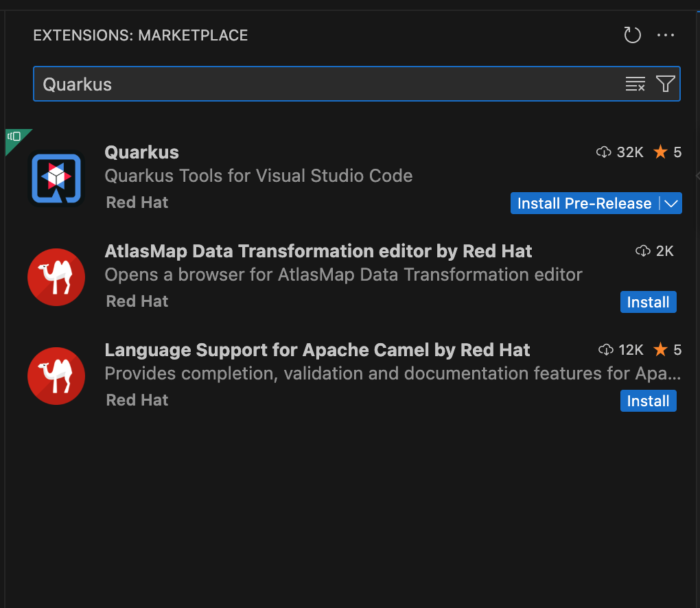This screenshot has width=700, height=608.
Task: Install Language Support for Apache Camel
Action: [x=648, y=401]
